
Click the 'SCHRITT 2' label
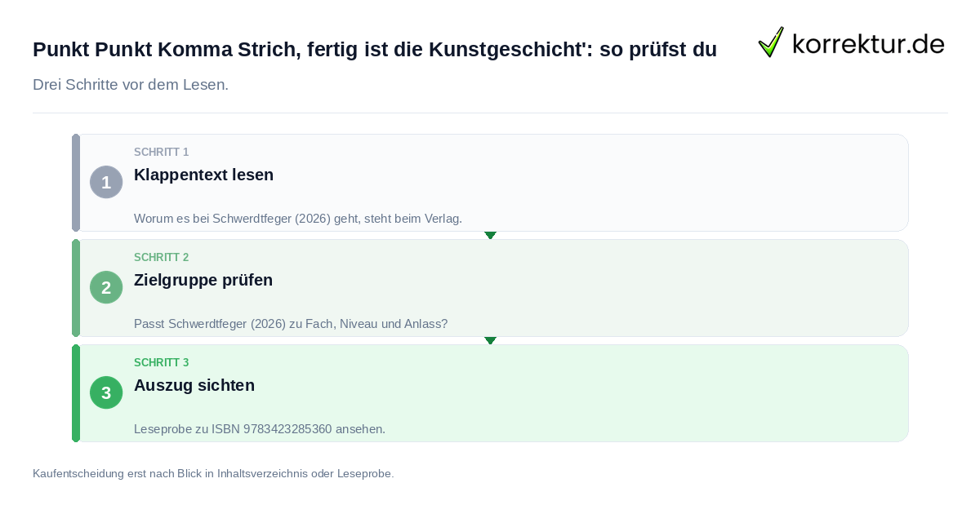click(x=162, y=258)
